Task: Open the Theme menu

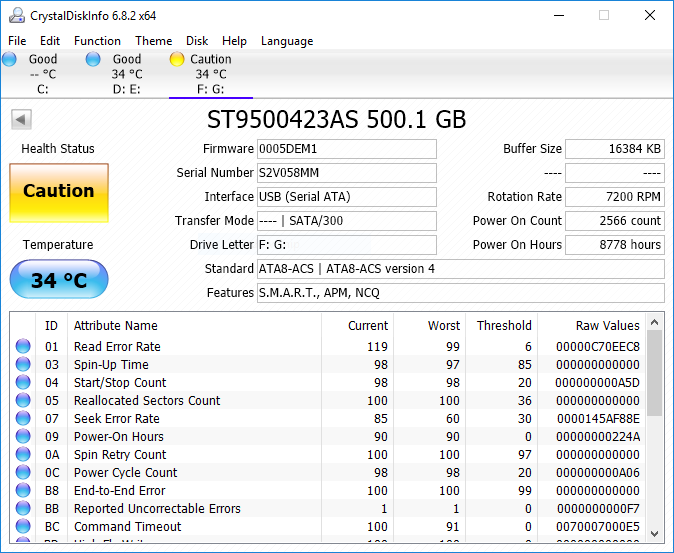Action: [153, 41]
